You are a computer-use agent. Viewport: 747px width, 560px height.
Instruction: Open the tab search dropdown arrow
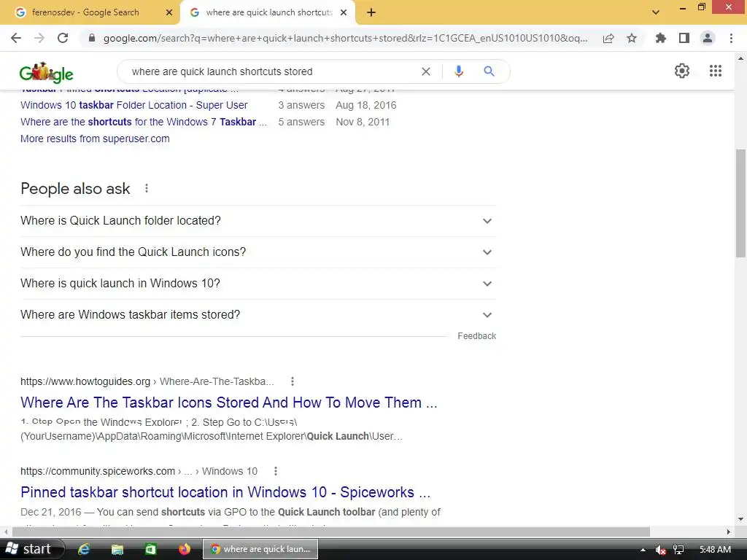(656, 12)
